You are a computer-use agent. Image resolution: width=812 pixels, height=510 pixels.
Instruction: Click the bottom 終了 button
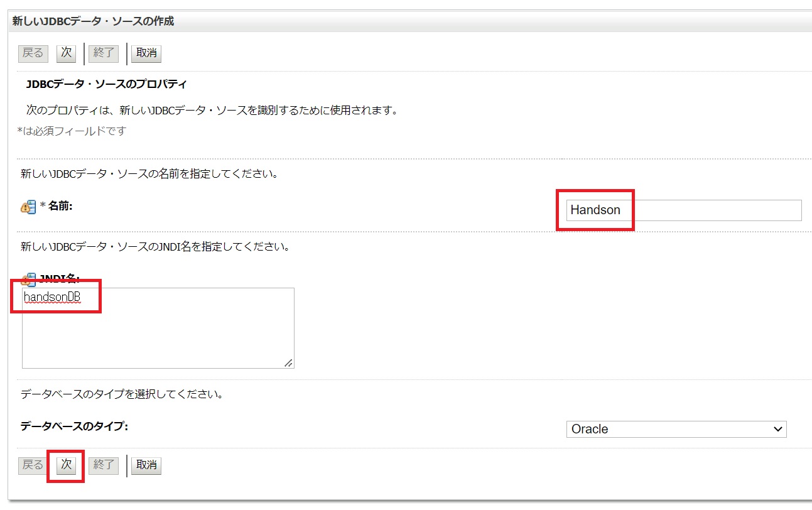click(x=104, y=465)
